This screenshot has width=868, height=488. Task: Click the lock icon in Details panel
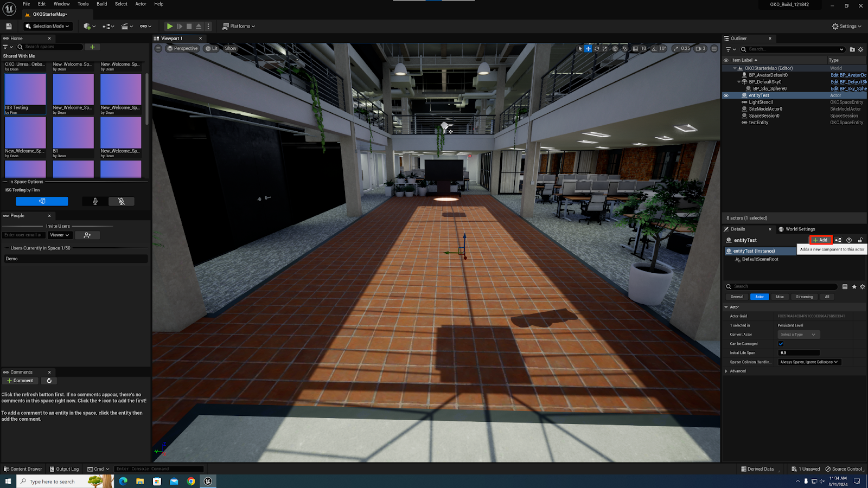[860, 240]
